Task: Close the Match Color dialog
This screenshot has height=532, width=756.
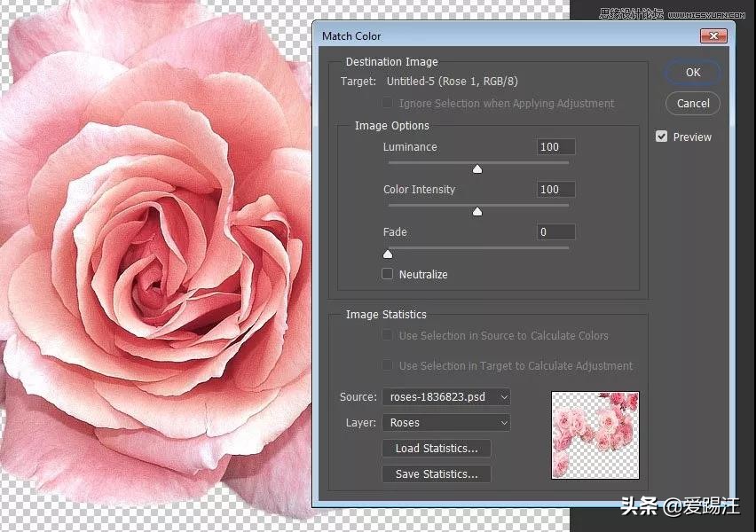Action: click(x=713, y=36)
